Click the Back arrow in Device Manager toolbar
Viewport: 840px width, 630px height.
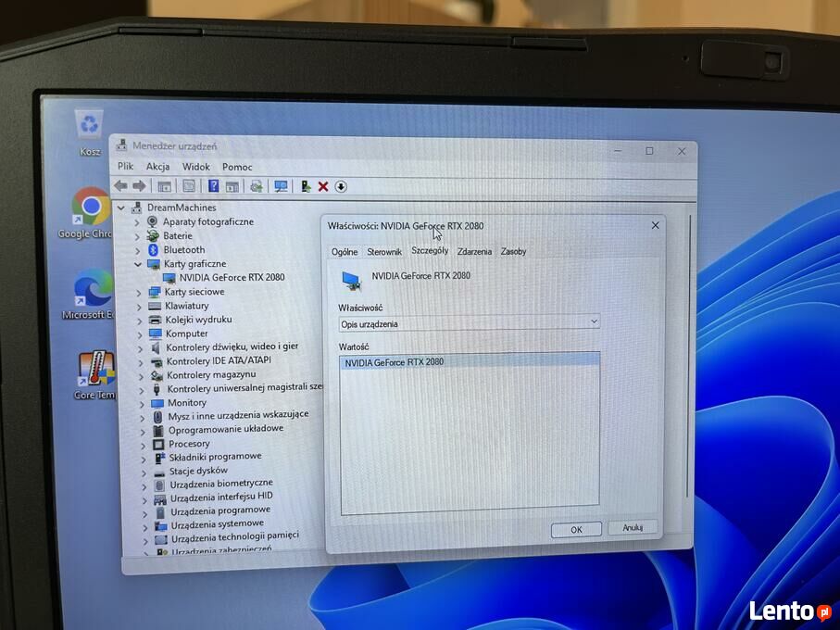120,186
